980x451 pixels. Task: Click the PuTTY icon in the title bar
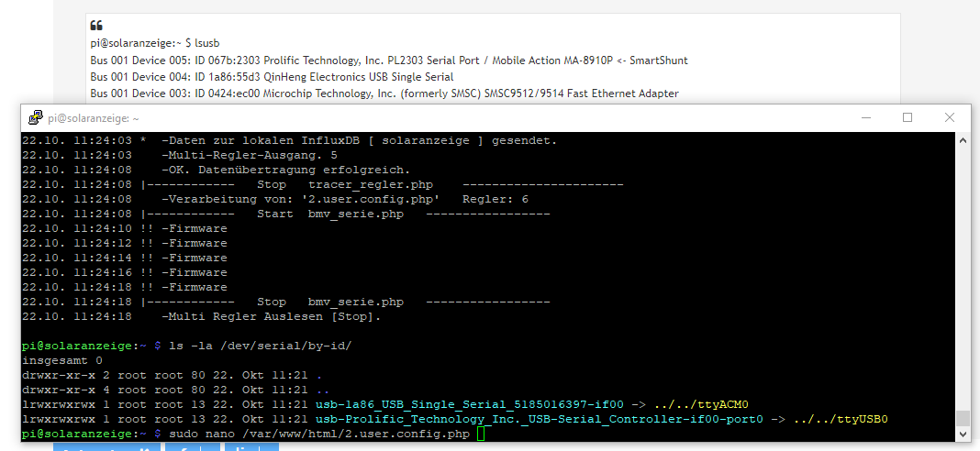click(x=35, y=117)
